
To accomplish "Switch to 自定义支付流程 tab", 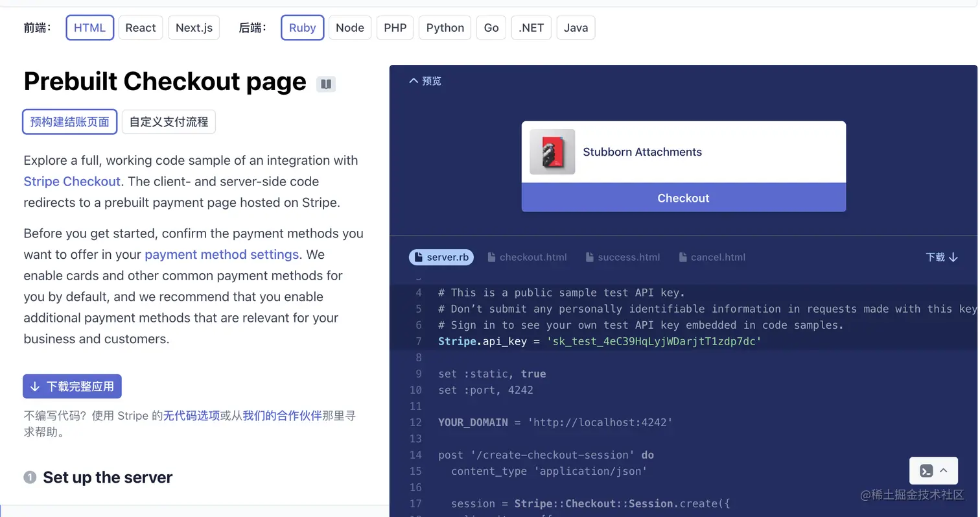I will (169, 122).
